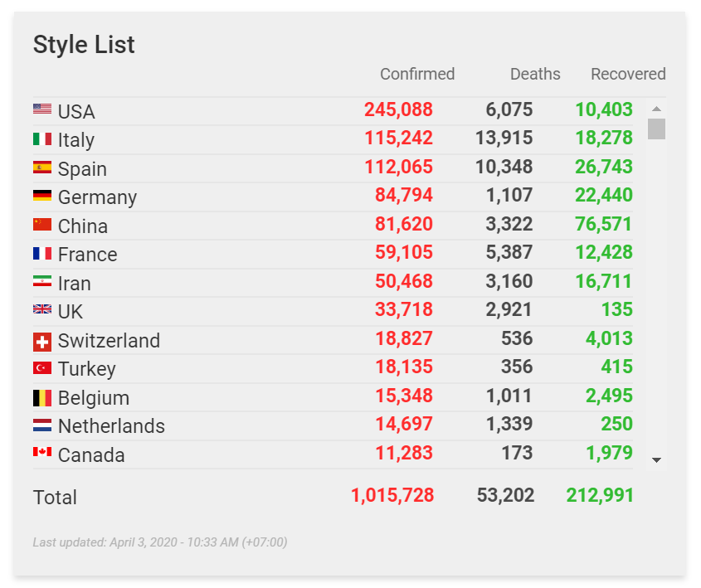Viewport: 701px width, 588px height.
Task: Select the Iran country name
Action: click(75, 284)
